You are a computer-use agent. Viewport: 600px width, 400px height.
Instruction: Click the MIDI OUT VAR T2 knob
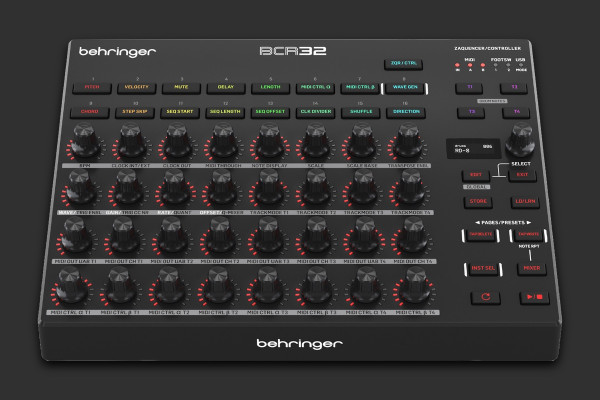click(172, 236)
